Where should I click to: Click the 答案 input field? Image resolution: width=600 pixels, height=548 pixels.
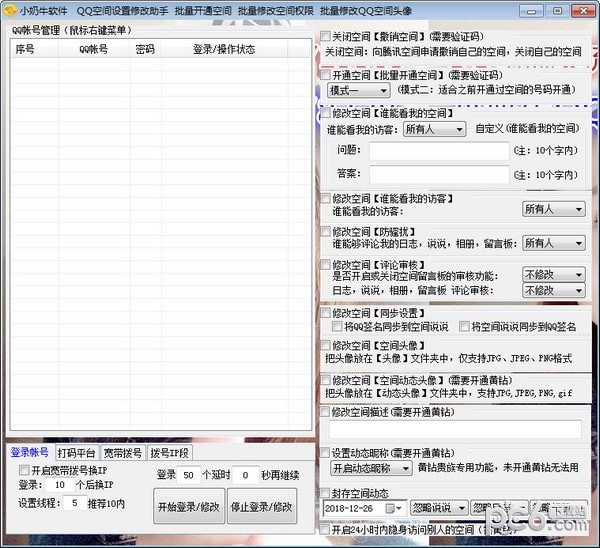click(x=439, y=175)
